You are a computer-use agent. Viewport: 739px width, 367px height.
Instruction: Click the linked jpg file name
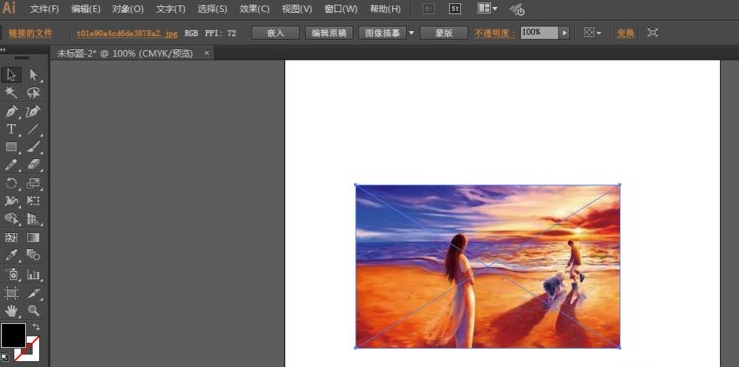127,33
